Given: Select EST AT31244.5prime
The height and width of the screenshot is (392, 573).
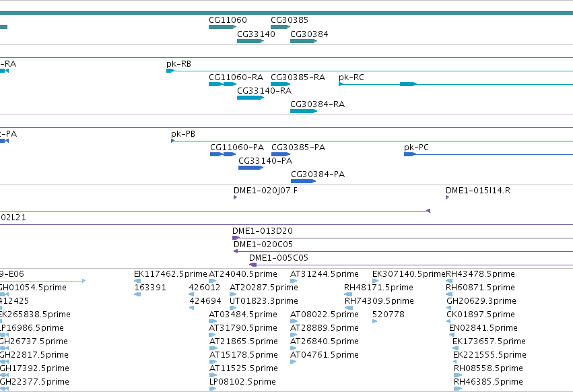Looking at the screenshot, I should click(294, 281).
